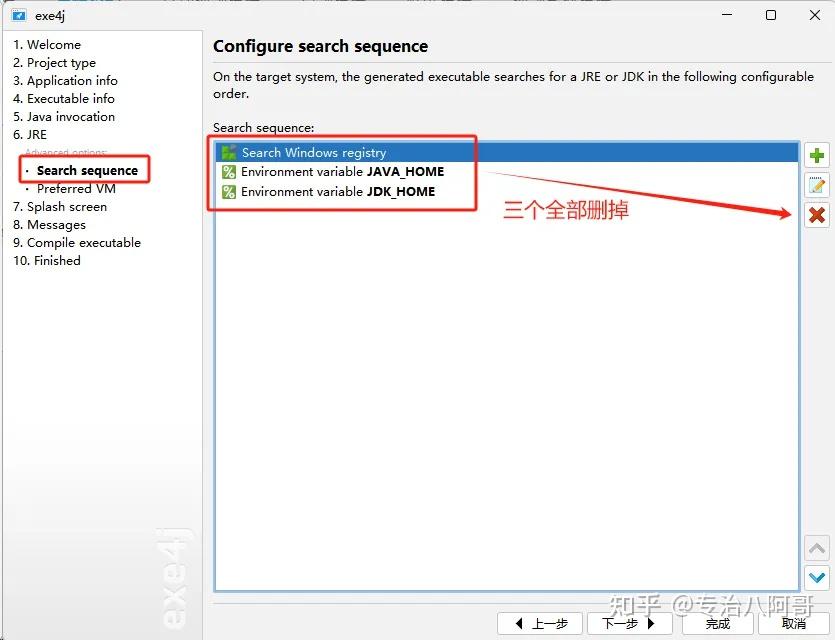Click the percent icon beside JAVA_HOME entry

227,172
